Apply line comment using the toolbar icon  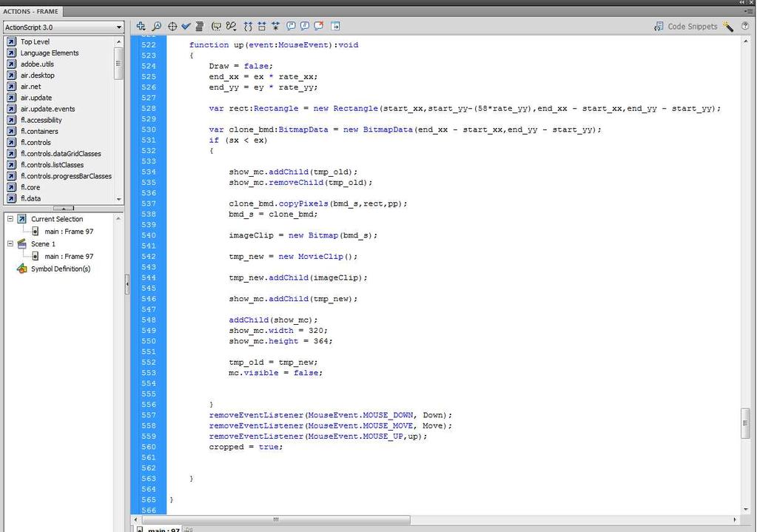coord(305,26)
